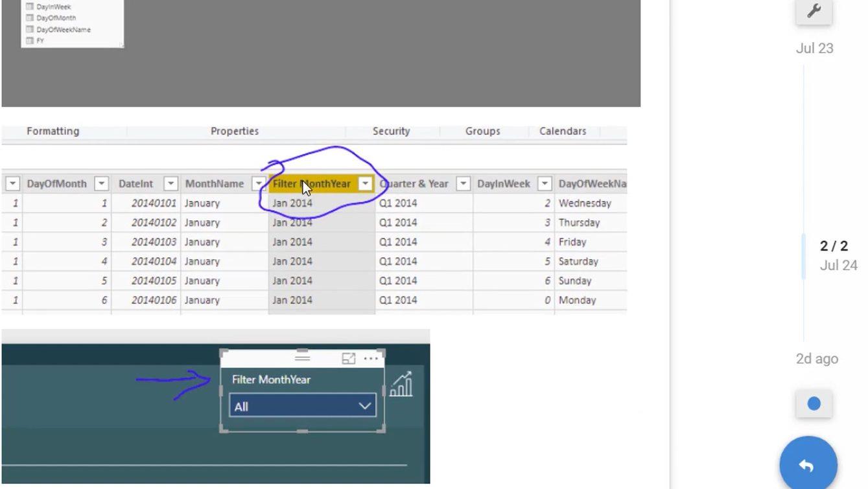Screen dimensions: 868x489
Task: Open the MonthName column filter dropdown
Action: point(258,184)
